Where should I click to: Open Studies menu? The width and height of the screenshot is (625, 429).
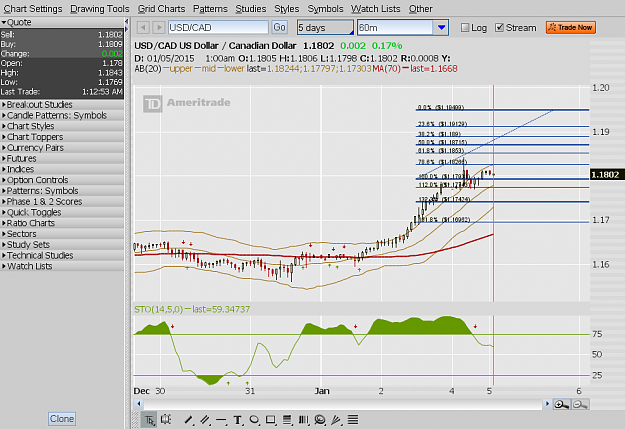(x=251, y=9)
